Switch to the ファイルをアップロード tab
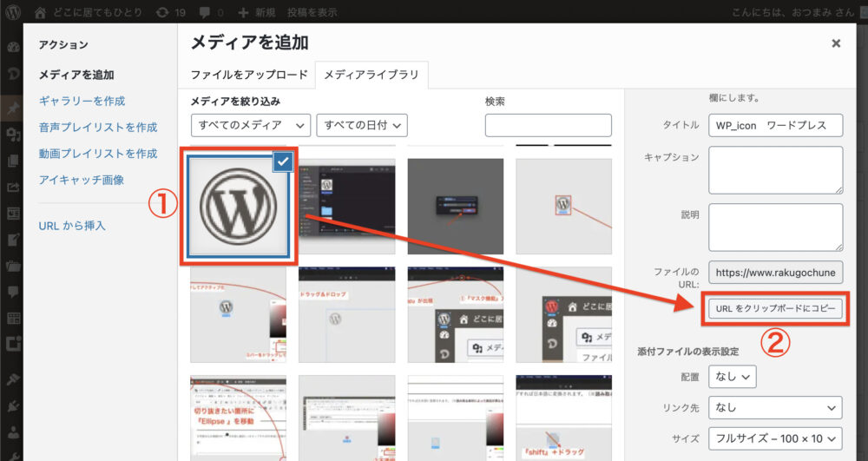This screenshot has height=461, width=868. [x=249, y=75]
